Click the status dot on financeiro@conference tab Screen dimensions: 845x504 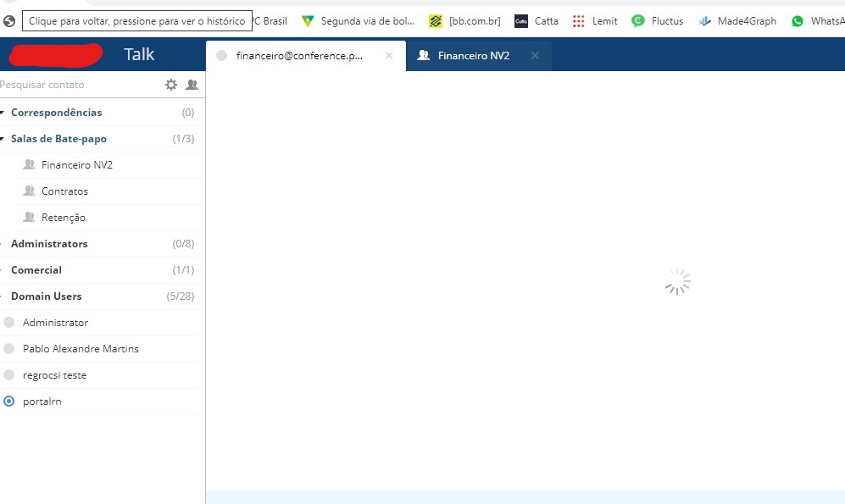click(x=221, y=55)
